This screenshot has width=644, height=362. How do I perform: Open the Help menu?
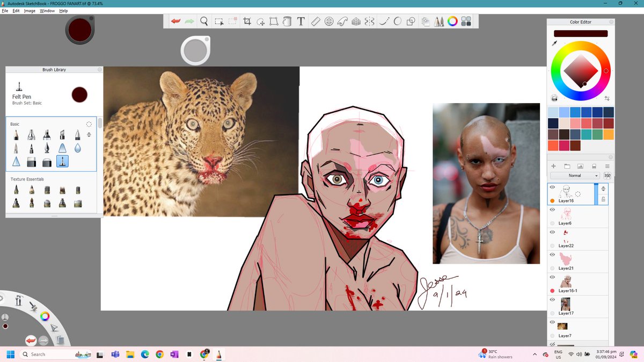(63, 11)
